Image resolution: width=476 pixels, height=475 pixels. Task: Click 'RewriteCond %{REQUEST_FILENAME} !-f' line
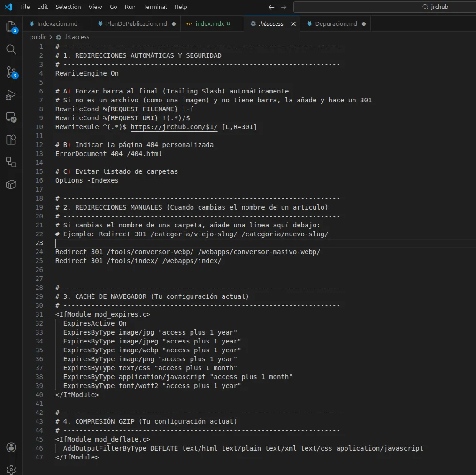click(x=124, y=109)
